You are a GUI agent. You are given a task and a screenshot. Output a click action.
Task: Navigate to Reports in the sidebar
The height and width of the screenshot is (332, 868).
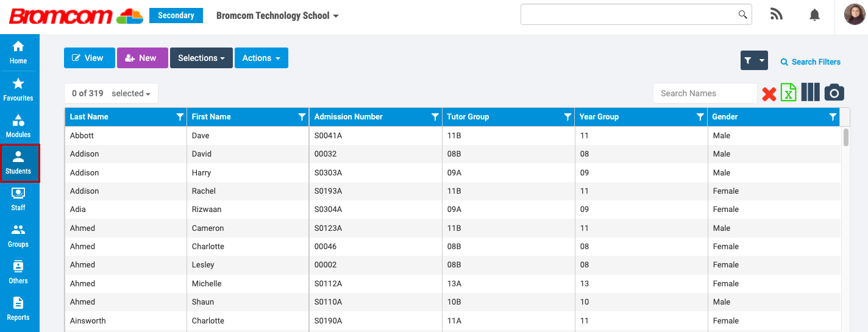tap(18, 308)
